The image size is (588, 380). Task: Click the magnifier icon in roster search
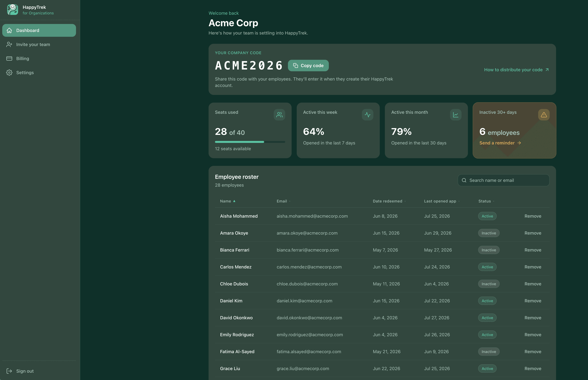[464, 180]
